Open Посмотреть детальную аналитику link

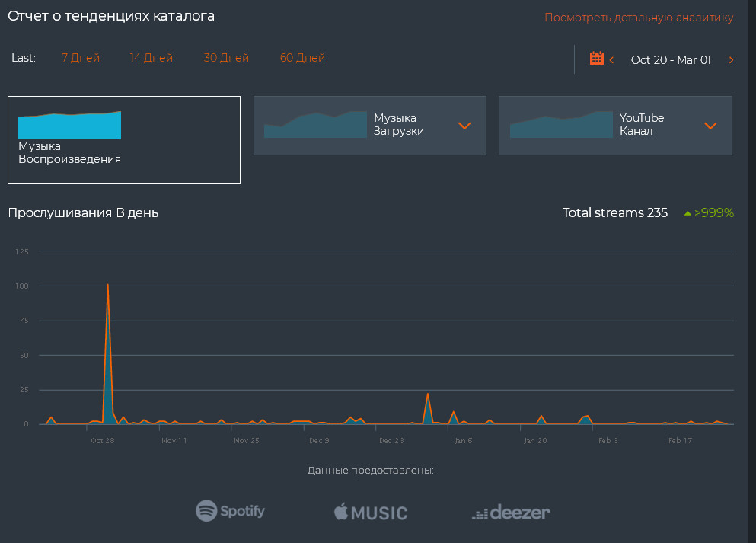(x=639, y=18)
